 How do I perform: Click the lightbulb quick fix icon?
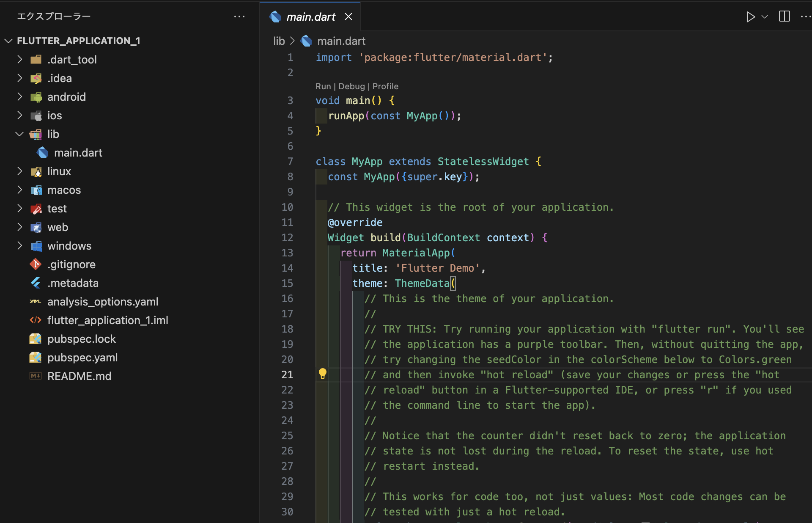coord(323,374)
